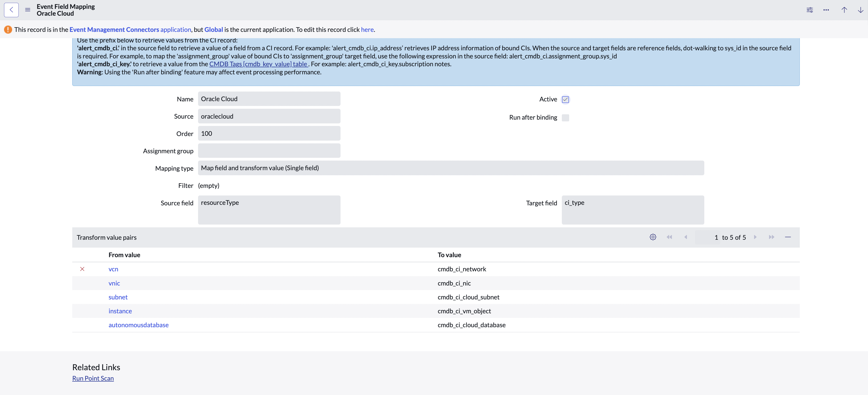
Task: Go to next page of value pairs
Action: [755, 237]
